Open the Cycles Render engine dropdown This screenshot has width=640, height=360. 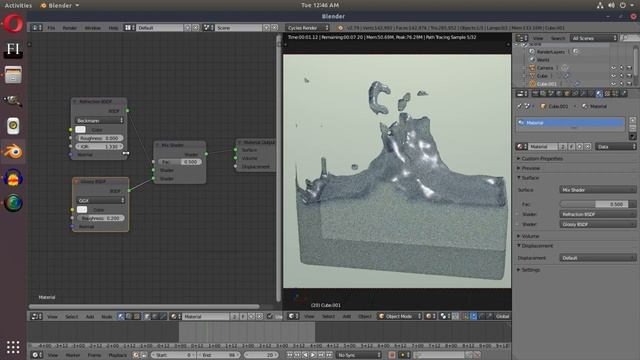point(307,28)
